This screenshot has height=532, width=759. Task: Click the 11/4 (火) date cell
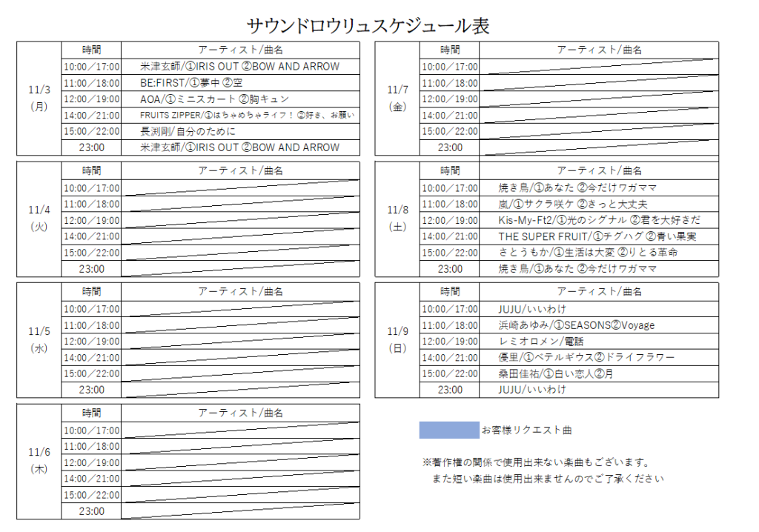tap(39, 219)
